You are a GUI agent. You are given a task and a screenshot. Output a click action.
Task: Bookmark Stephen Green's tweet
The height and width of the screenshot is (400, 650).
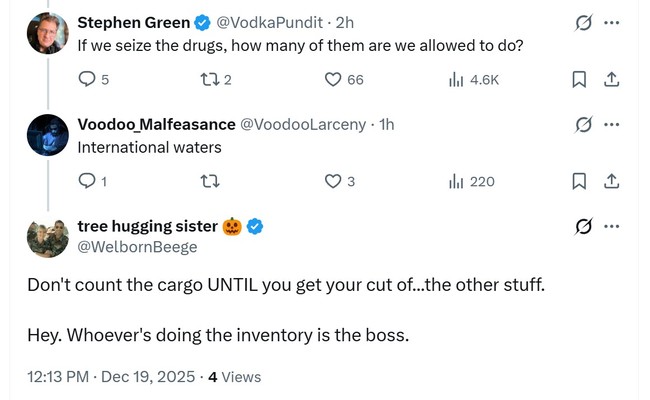point(578,80)
